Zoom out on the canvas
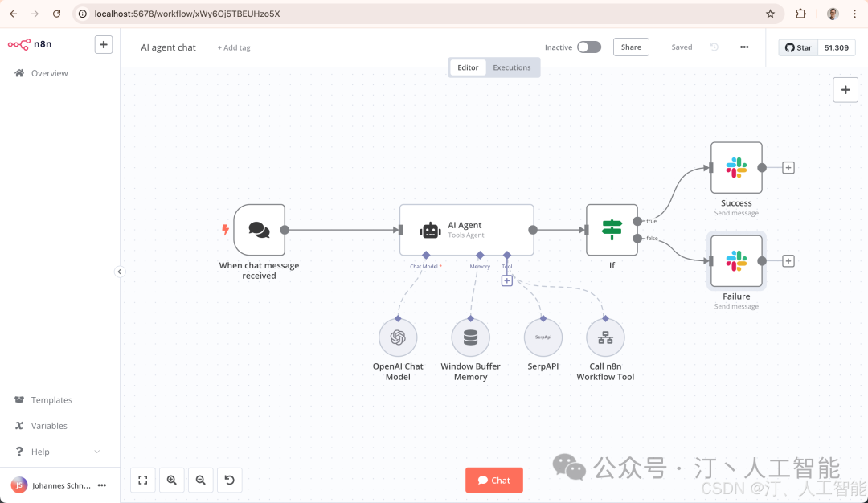Viewport: 868px width, 503px height. (200, 481)
